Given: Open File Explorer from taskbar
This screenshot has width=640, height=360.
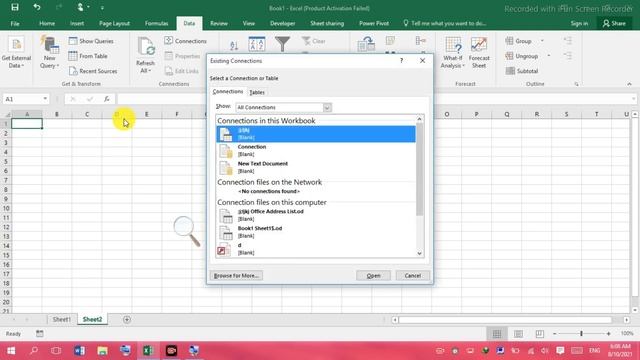Looking at the screenshot, I should point(102,351).
